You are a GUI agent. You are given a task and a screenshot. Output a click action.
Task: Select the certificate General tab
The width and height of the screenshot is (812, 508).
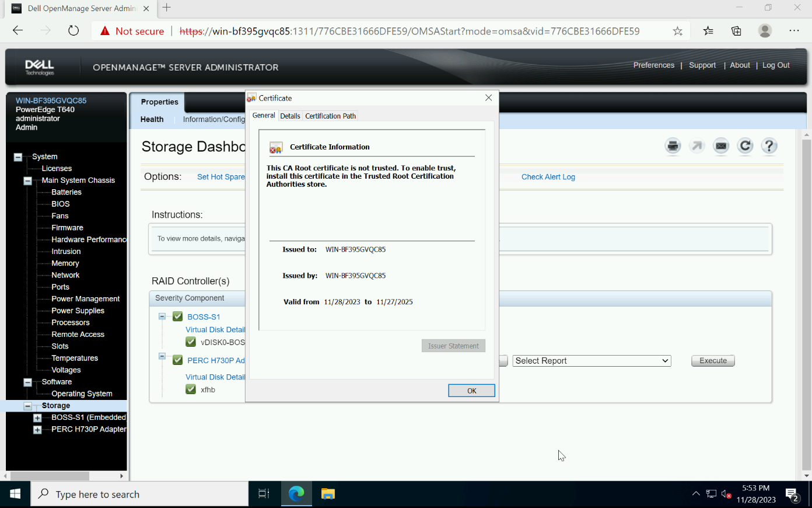coord(264,116)
